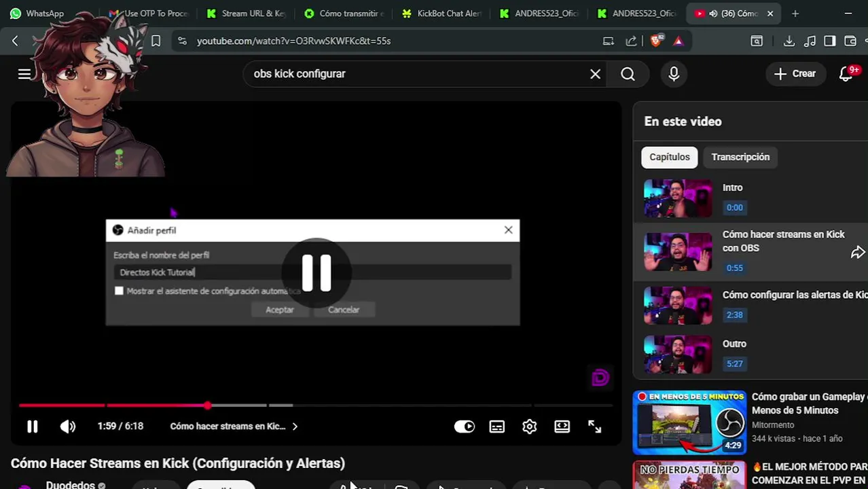Click the 'En este video' panel heading
The image size is (868, 489).
pos(683,122)
